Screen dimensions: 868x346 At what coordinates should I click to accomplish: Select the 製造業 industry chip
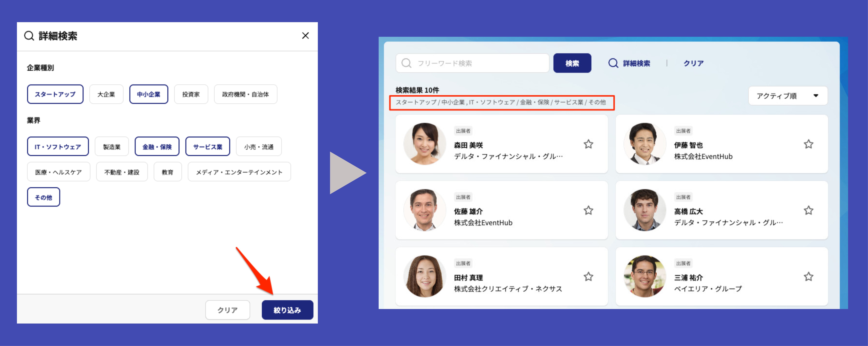pyautogui.click(x=112, y=146)
